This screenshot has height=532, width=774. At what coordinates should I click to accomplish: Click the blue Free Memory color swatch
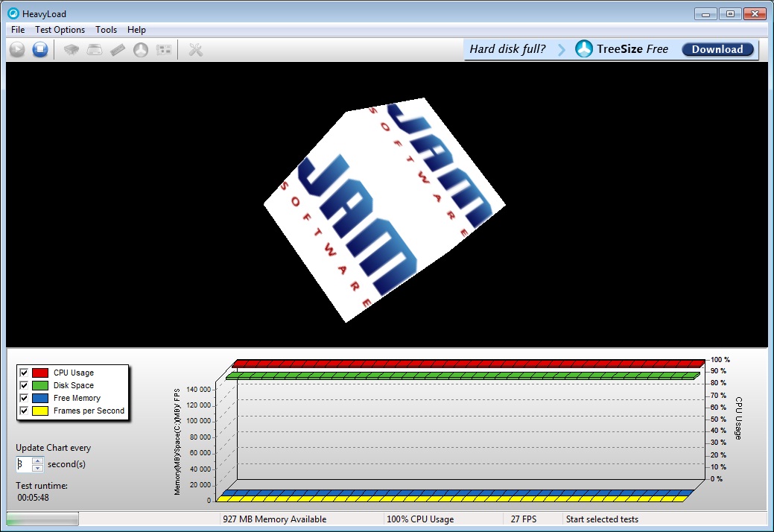(x=40, y=398)
